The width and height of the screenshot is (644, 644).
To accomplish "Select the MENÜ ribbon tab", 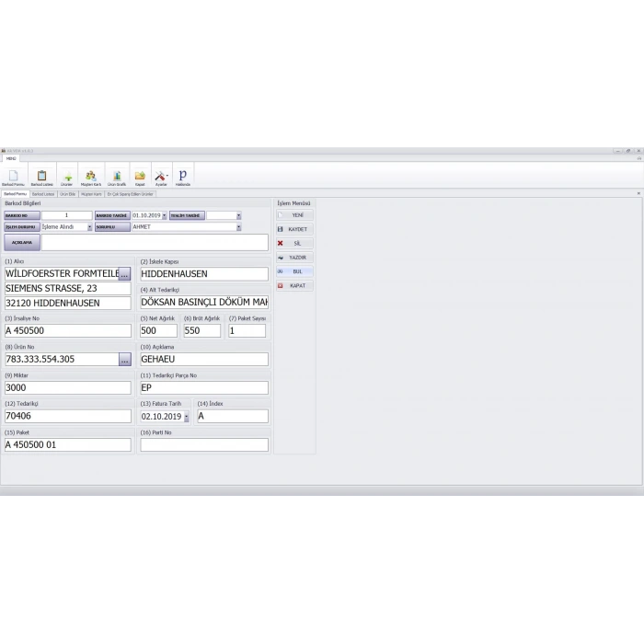I will [11, 158].
